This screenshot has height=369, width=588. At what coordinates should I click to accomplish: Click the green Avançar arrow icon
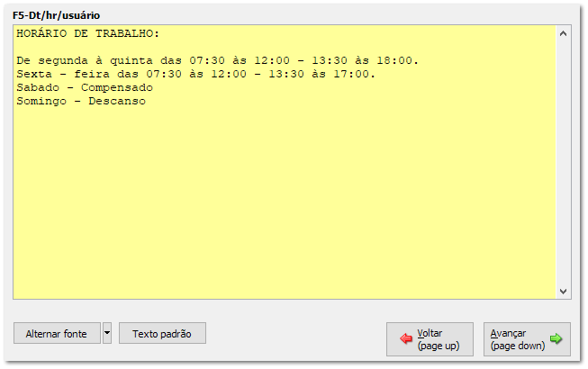pyautogui.click(x=556, y=338)
